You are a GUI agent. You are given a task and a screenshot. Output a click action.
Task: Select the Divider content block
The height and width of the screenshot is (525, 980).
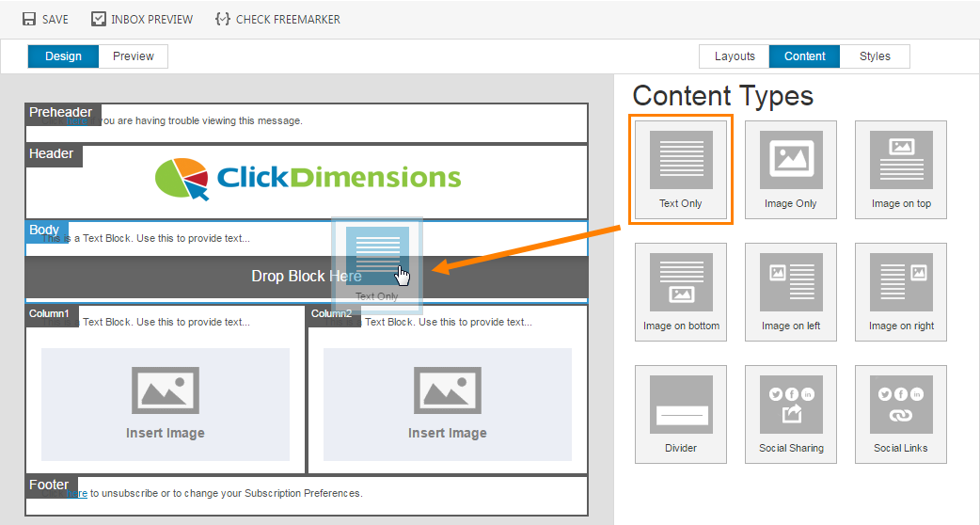click(x=681, y=414)
